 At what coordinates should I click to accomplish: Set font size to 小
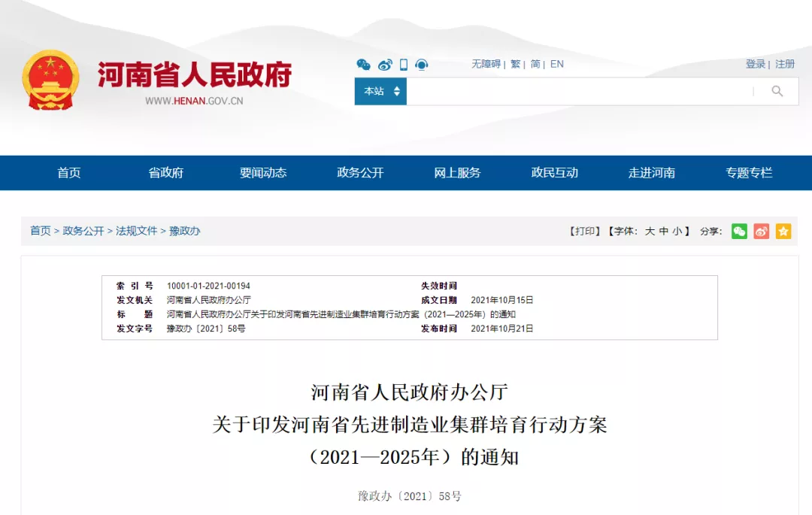point(677,231)
